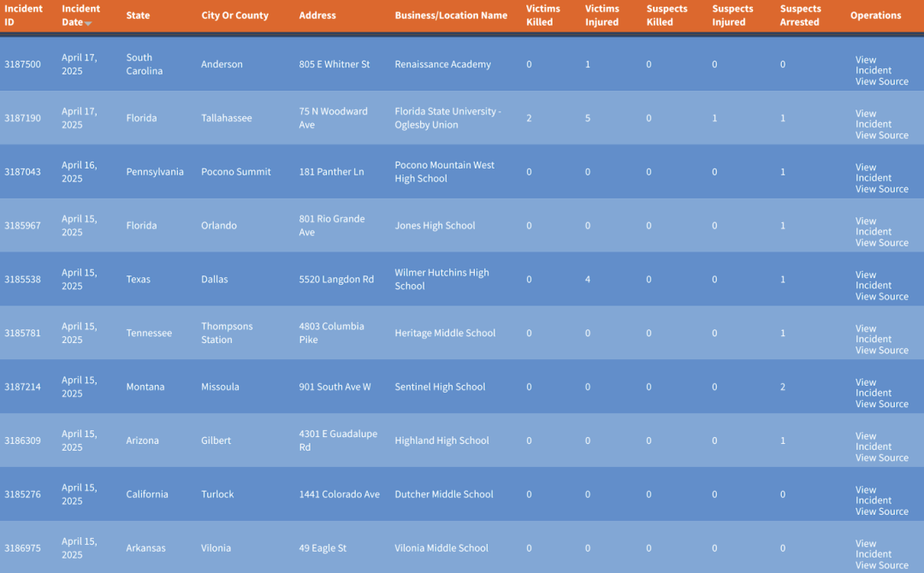
Task: Click the address 801 Rio Grande Ave
Action: tap(332, 226)
